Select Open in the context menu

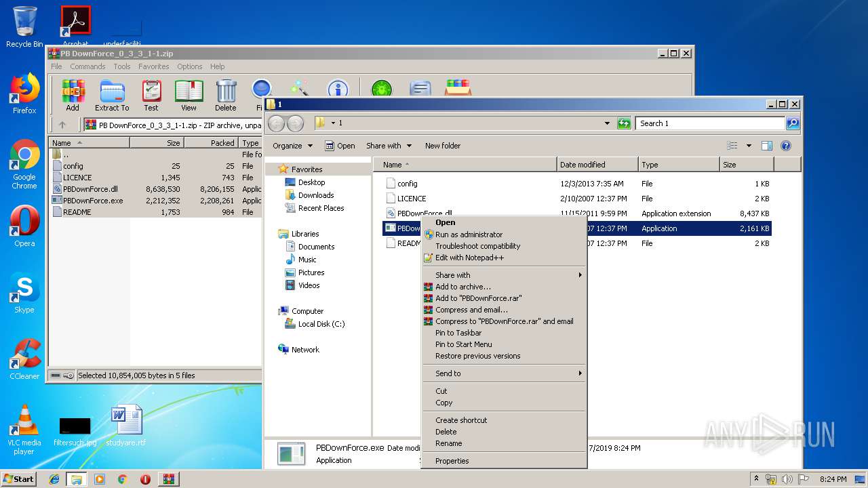pos(503,222)
